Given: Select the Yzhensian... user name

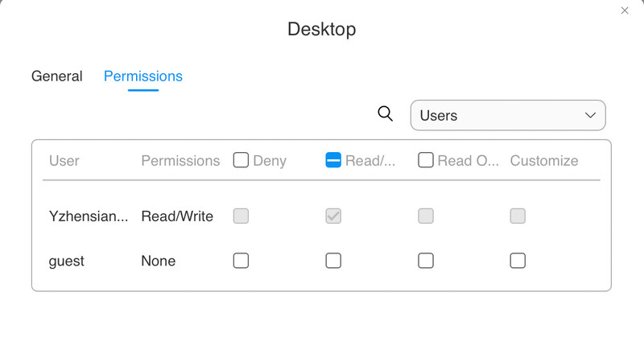Looking at the screenshot, I should 89,216.
